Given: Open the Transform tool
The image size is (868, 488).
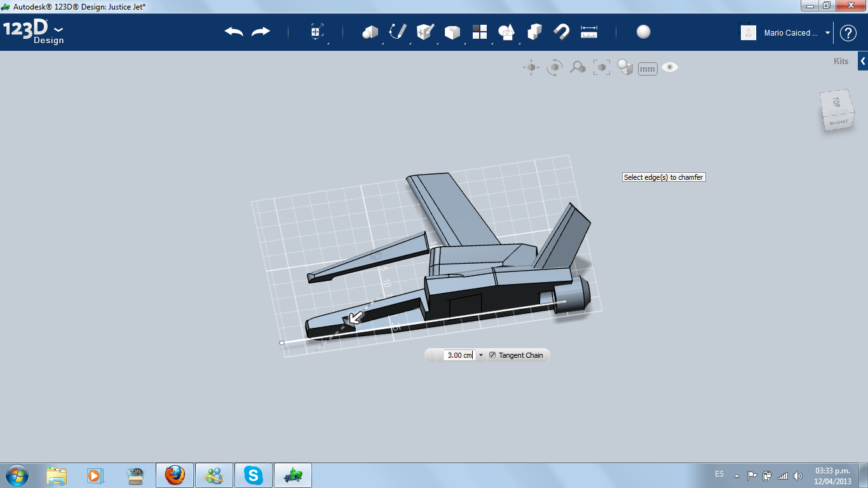Looking at the screenshot, I should 316,32.
